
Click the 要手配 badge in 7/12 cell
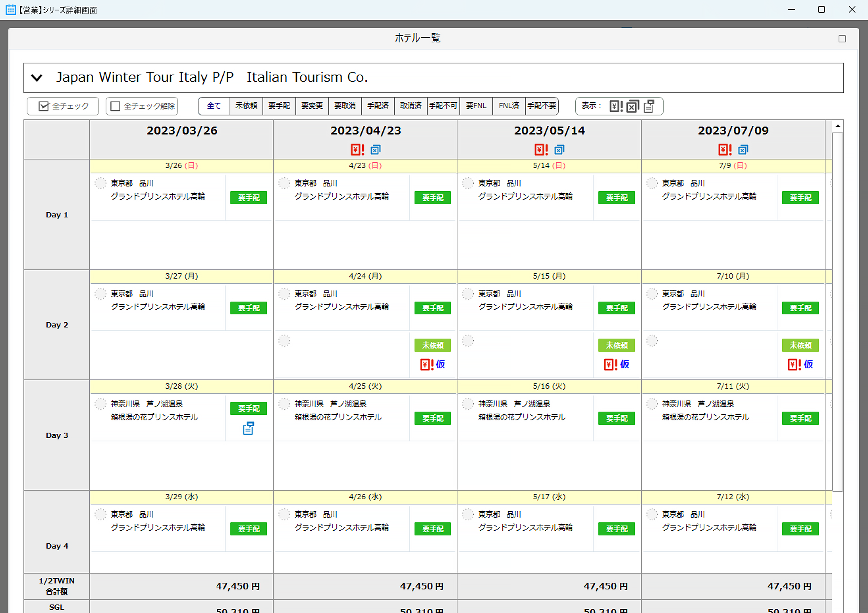[x=801, y=529]
